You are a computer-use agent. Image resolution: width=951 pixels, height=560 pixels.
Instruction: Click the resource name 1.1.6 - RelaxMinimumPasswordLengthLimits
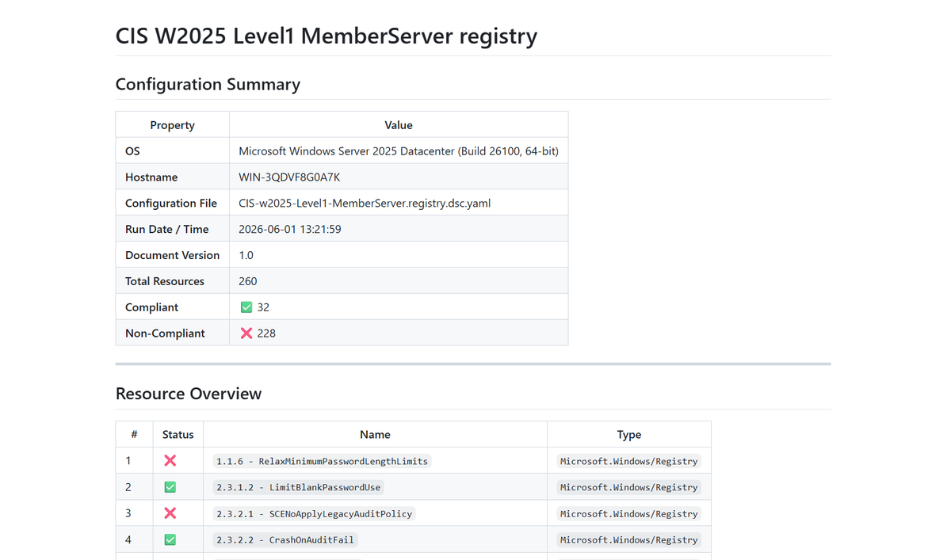point(322,461)
